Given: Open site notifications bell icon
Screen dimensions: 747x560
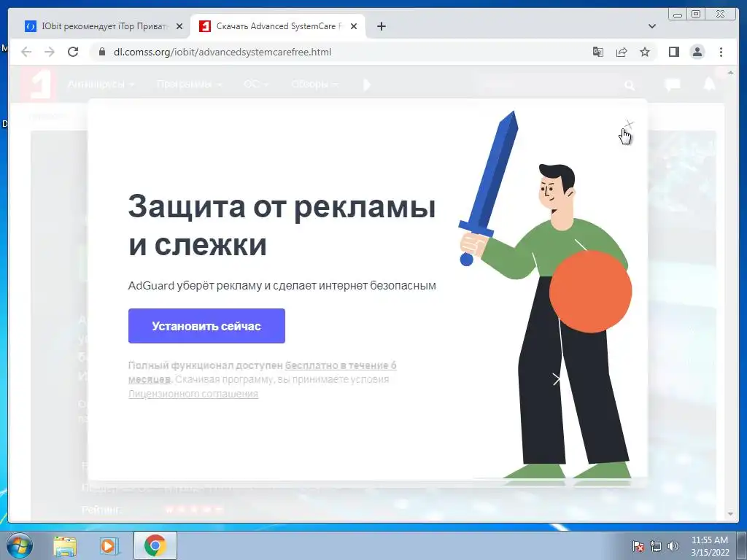Looking at the screenshot, I should pyautogui.click(x=709, y=85).
